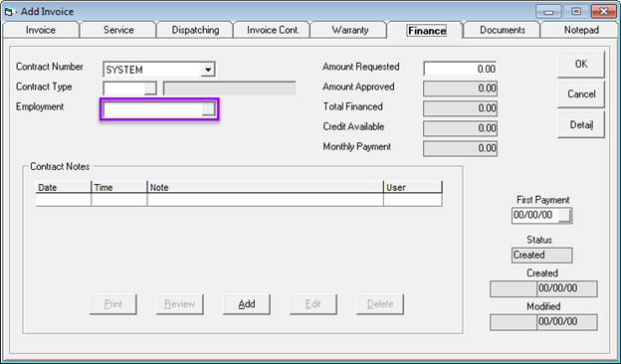This screenshot has width=621, height=364.
Task: Switch to the Invoice tab
Action: click(x=41, y=30)
